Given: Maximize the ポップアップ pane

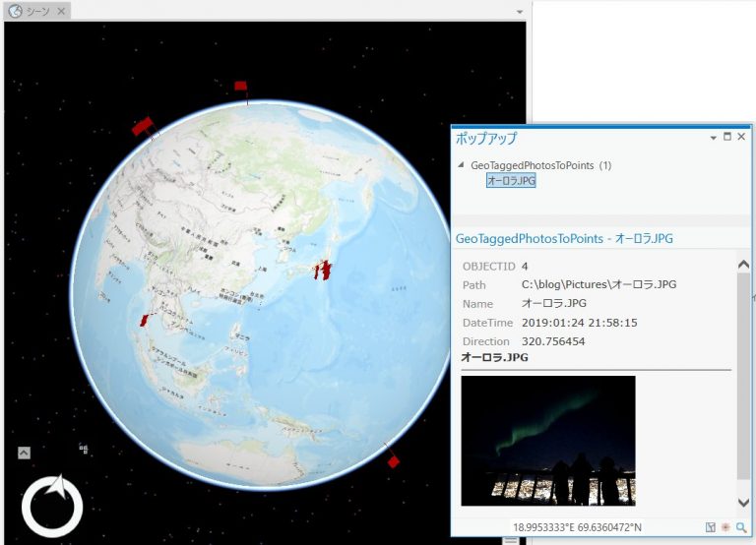Looking at the screenshot, I should click(x=727, y=137).
